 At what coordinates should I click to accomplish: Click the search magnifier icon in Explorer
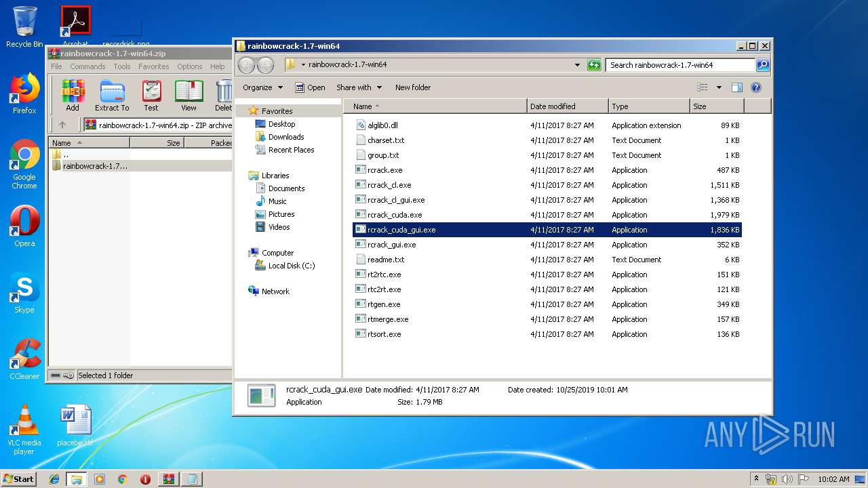[x=763, y=65]
